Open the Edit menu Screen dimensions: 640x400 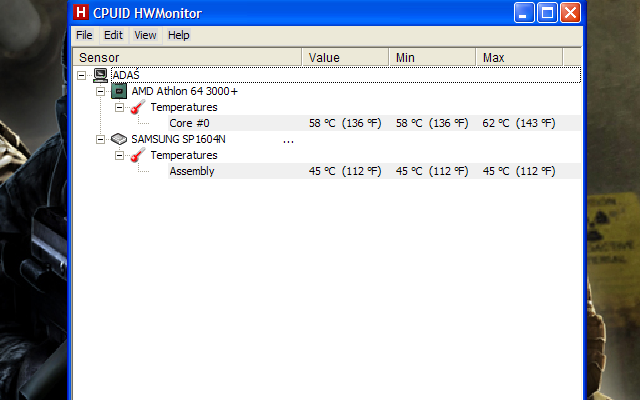tap(113, 35)
